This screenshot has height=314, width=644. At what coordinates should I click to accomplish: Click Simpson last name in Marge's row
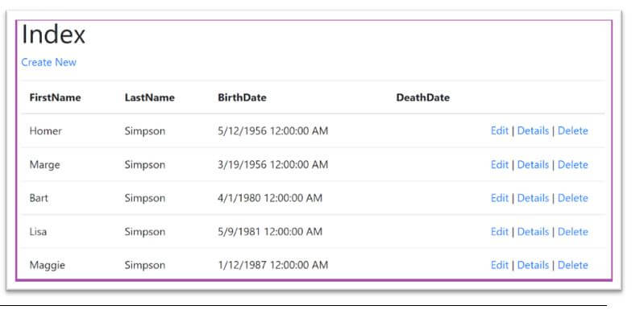(x=145, y=165)
